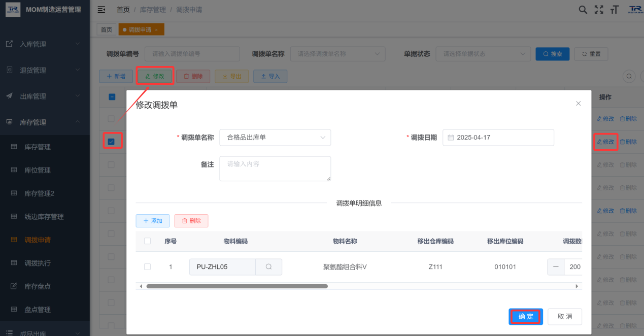Toggle the select-all checkbox in main table header

(112, 97)
